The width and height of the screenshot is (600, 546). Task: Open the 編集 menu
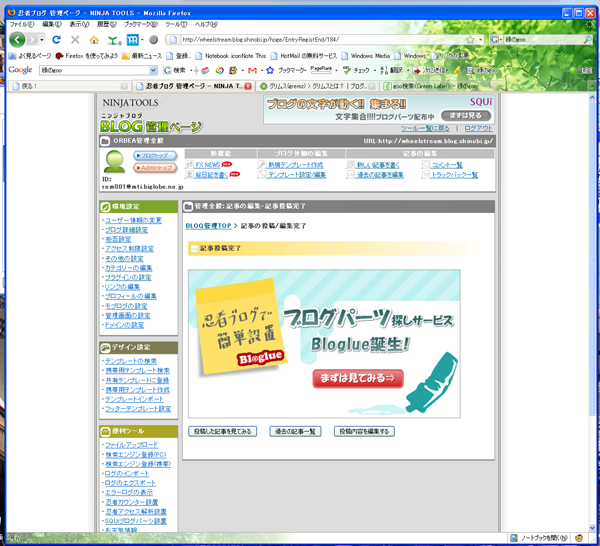tap(52, 24)
